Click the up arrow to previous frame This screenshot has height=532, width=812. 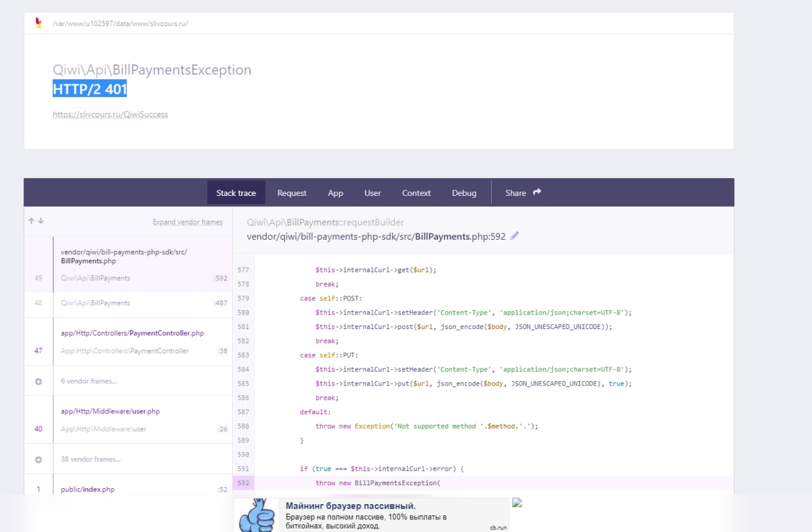click(x=31, y=221)
